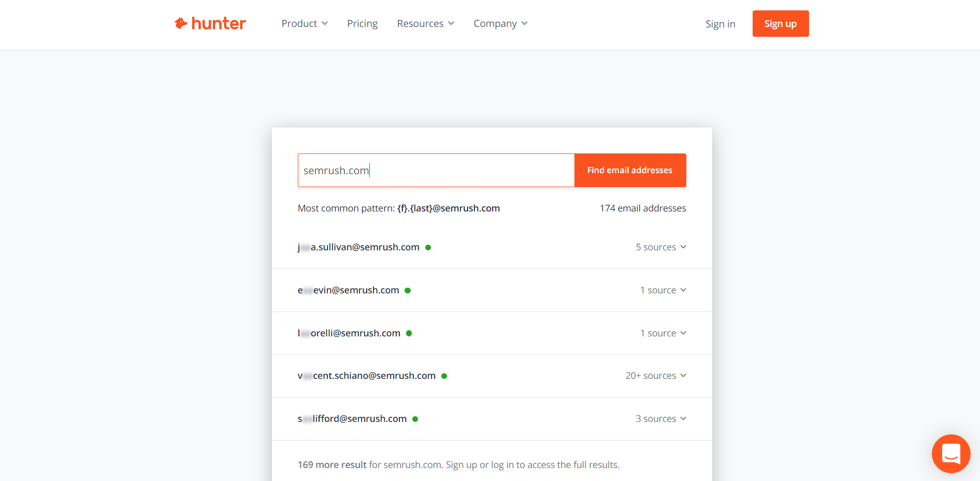The image size is (980, 481).
Task: Expand 3 sources for lifford@semrush.com
Action: (661, 419)
